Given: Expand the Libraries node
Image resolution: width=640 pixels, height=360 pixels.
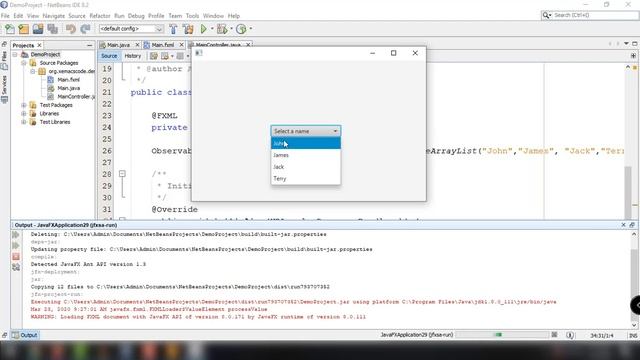Looking at the screenshot, I should 24,113.
